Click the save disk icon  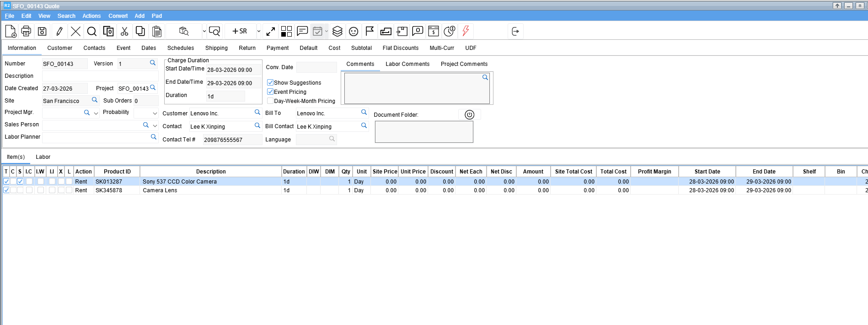coord(42,31)
